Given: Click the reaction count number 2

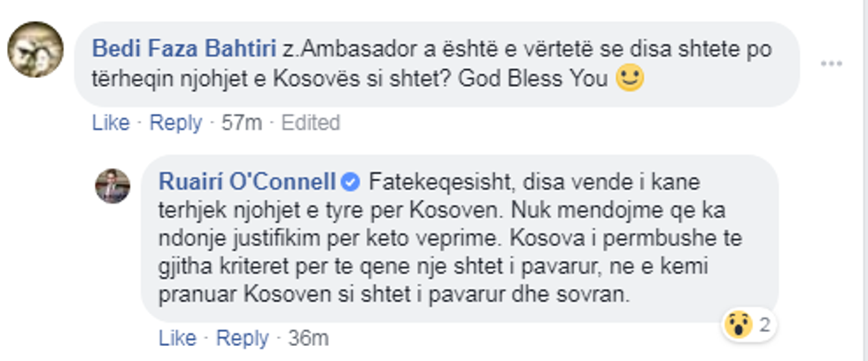Looking at the screenshot, I should click(x=763, y=325).
